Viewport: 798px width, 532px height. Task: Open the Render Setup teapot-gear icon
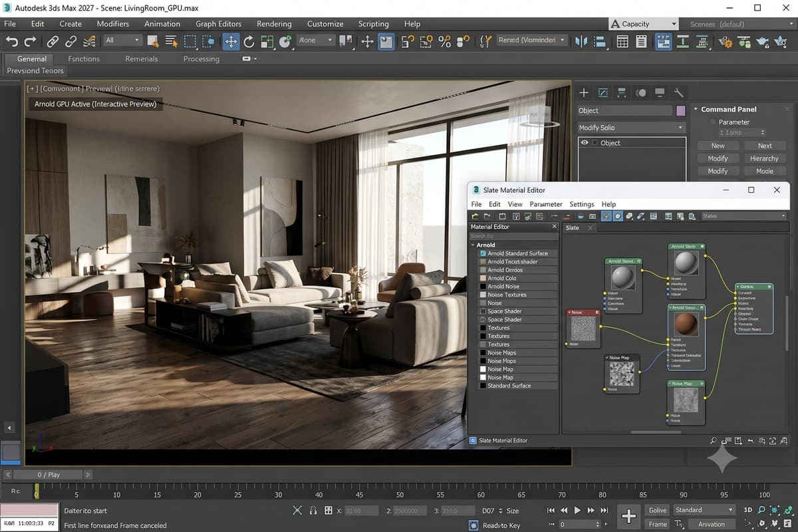(725, 41)
